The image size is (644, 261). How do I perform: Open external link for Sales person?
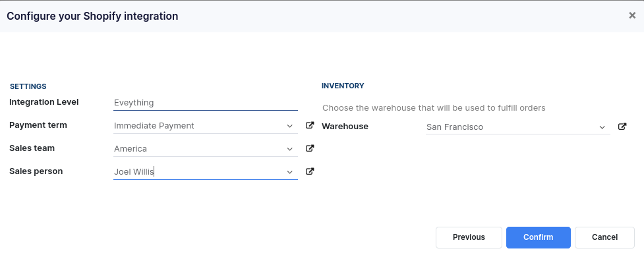click(x=310, y=171)
